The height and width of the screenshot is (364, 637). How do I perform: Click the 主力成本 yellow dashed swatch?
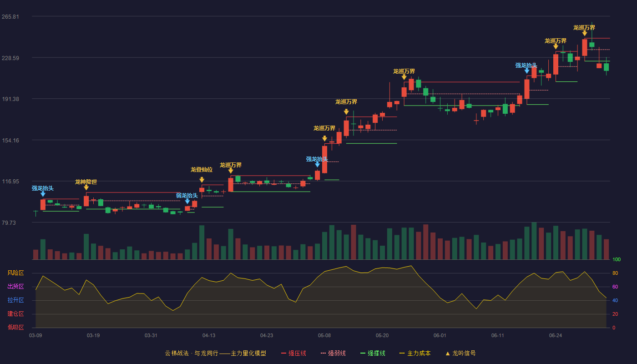(x=402, y=353)
